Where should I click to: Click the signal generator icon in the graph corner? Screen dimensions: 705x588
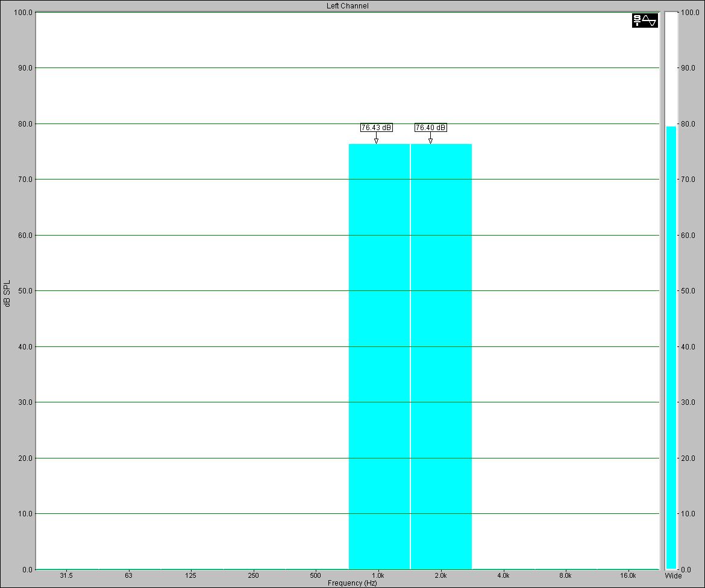click(x=645, y=20)
